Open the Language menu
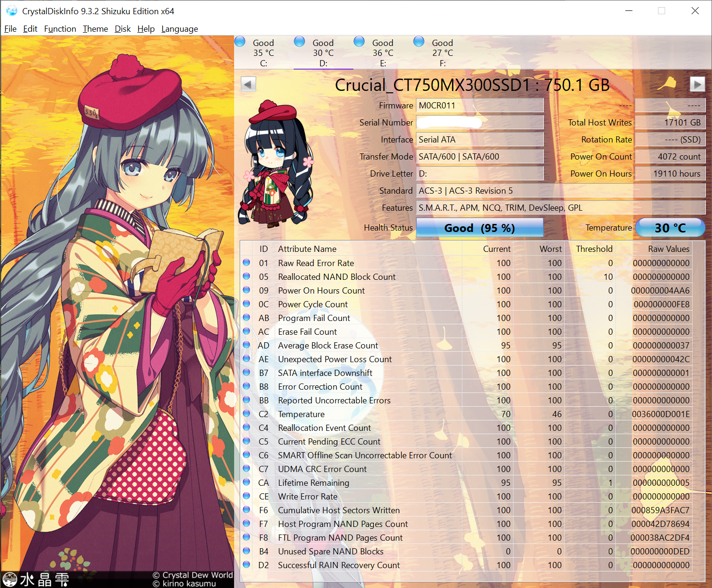The height and width of the screenshot is (588, 712). 180,29
